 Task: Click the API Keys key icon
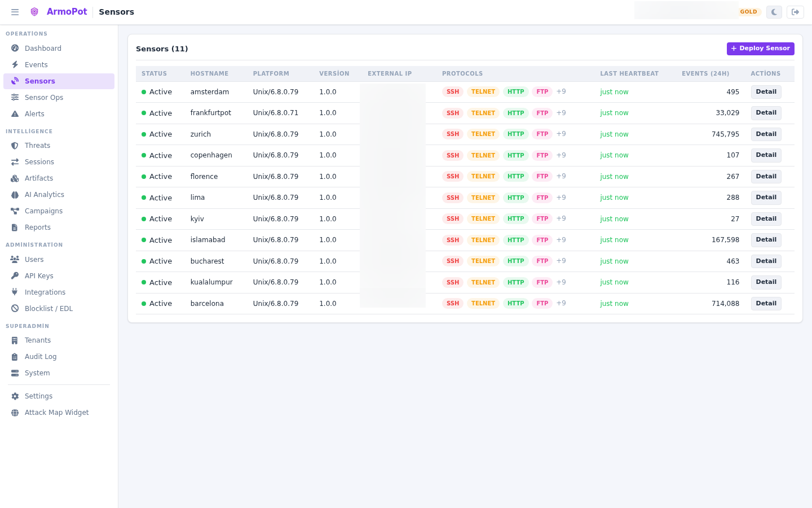15,276
